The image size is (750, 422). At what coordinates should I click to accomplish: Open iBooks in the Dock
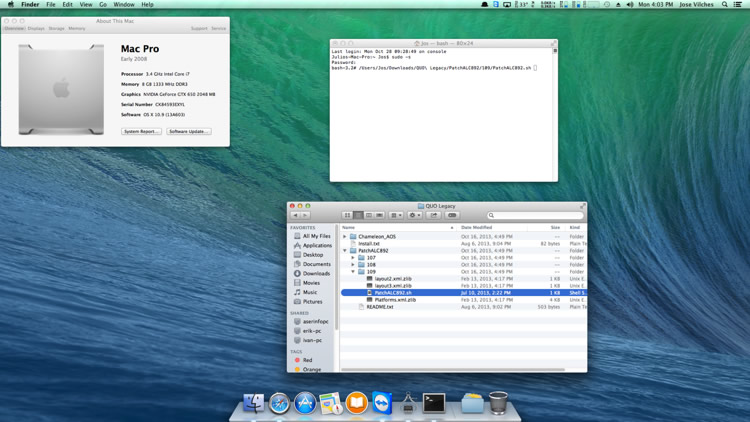[x=356, y=403]
